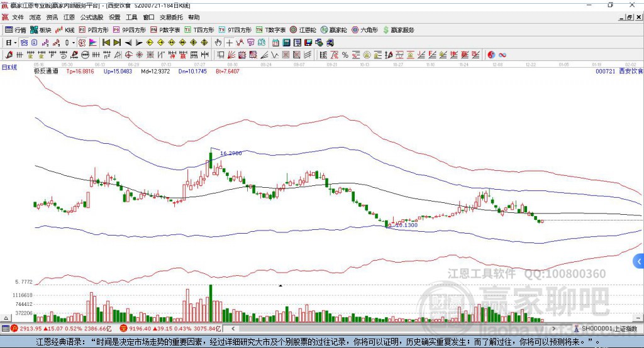Click the 沪 Shanghai index status reading
The height and width of the screenshot is (348, 644).
(x=62, y=329)
